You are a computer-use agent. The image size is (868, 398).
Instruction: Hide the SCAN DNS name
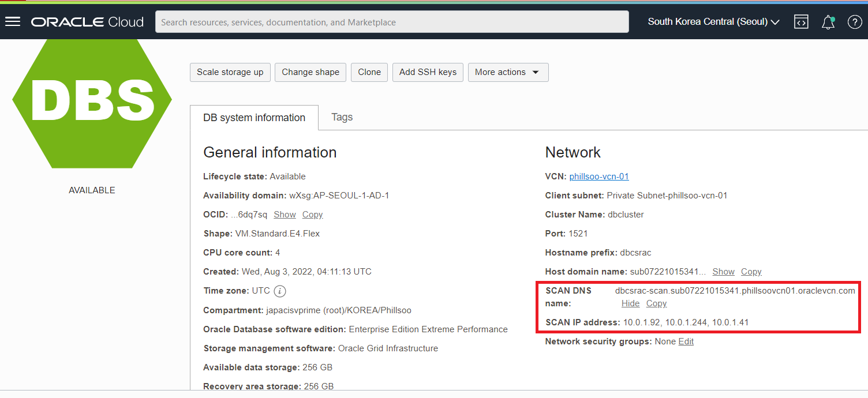tap(630, 303)
